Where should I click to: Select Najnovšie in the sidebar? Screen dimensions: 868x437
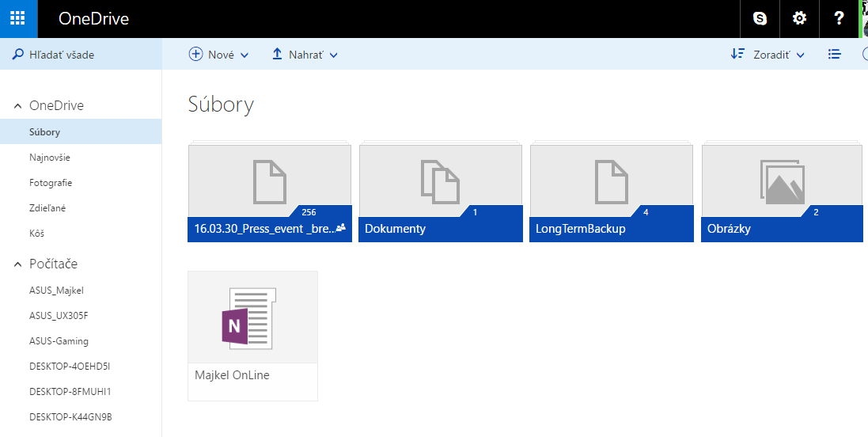tap(50, 158)
